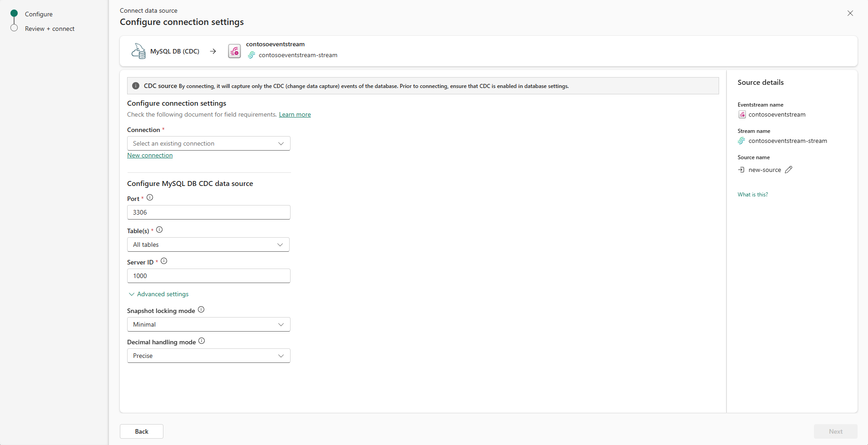Click the Port input field

coord(209,212)
